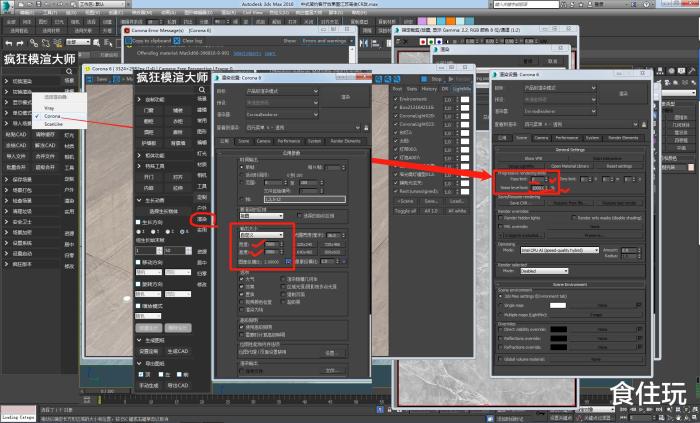
Task: Click search icon in left plugin panel
Action: (x=69, y=71)
